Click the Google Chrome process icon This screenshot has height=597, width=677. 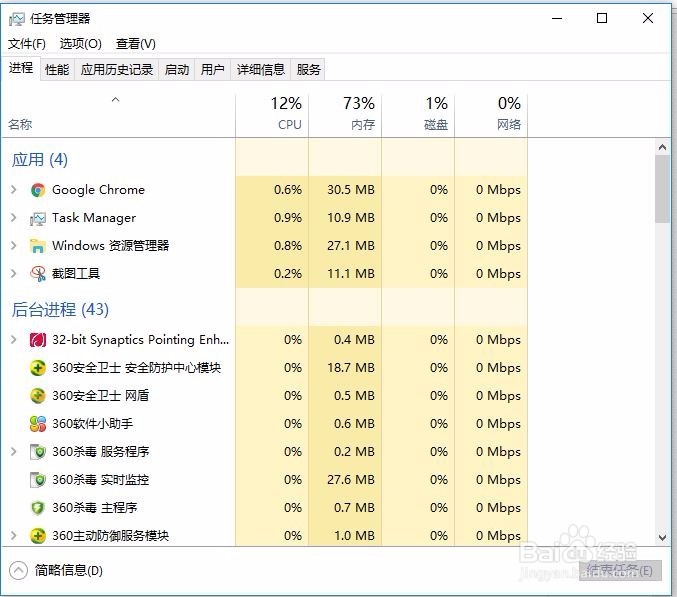click(38, 190)
